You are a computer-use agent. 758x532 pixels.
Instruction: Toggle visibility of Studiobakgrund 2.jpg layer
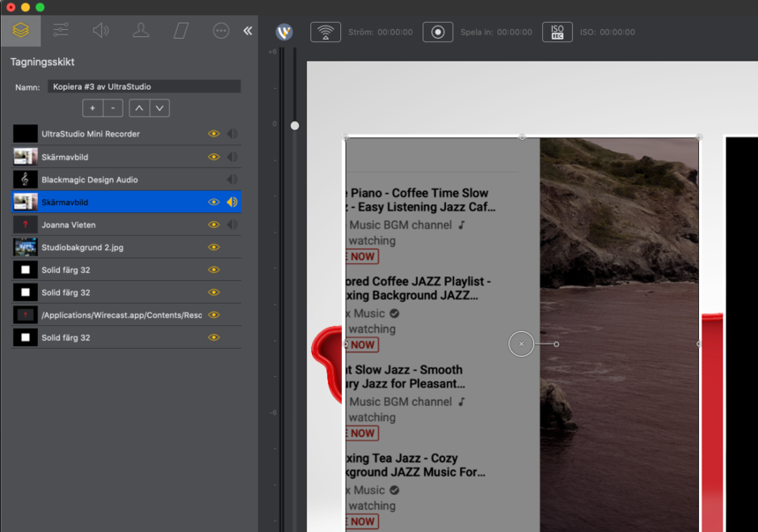coord(213,248)
